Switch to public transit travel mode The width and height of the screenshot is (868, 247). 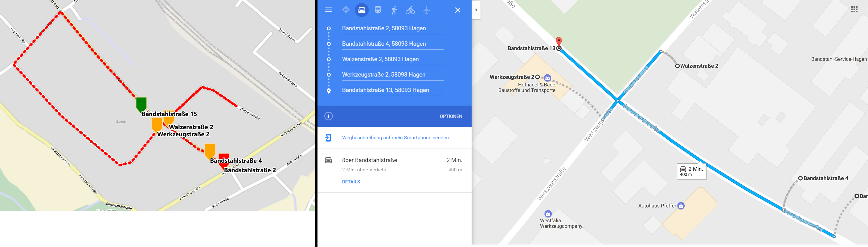(x=378, y=10)
